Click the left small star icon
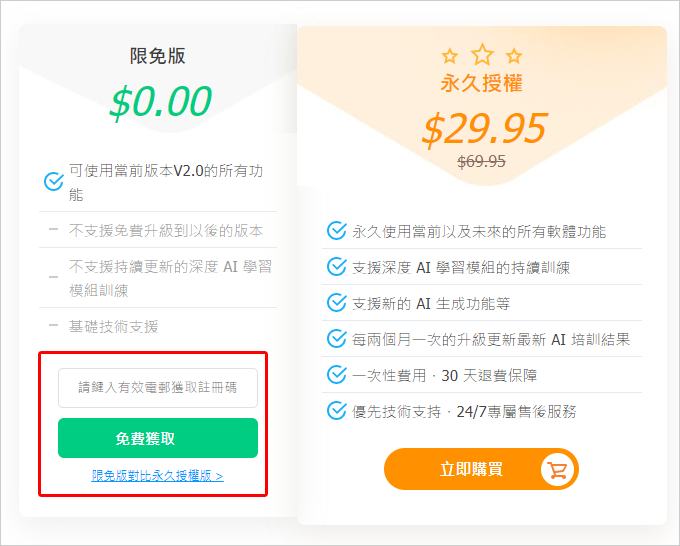 [450, 56]
